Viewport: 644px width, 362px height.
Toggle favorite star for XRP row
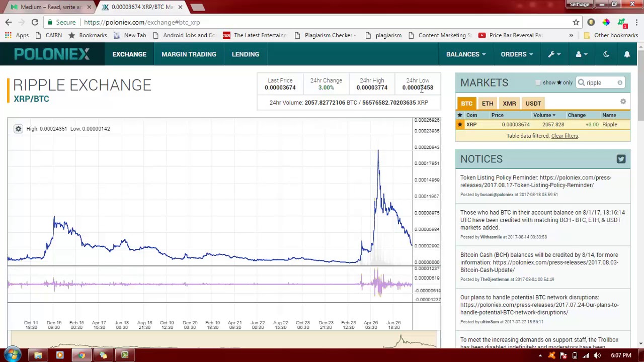459,125
